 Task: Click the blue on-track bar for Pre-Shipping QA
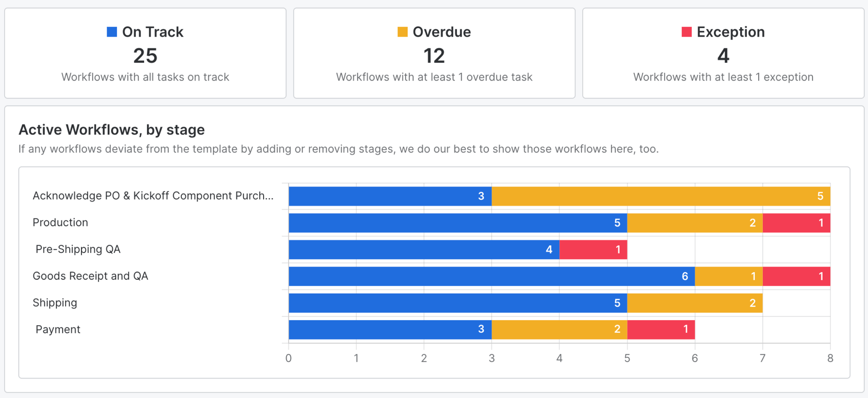point(424,250)
